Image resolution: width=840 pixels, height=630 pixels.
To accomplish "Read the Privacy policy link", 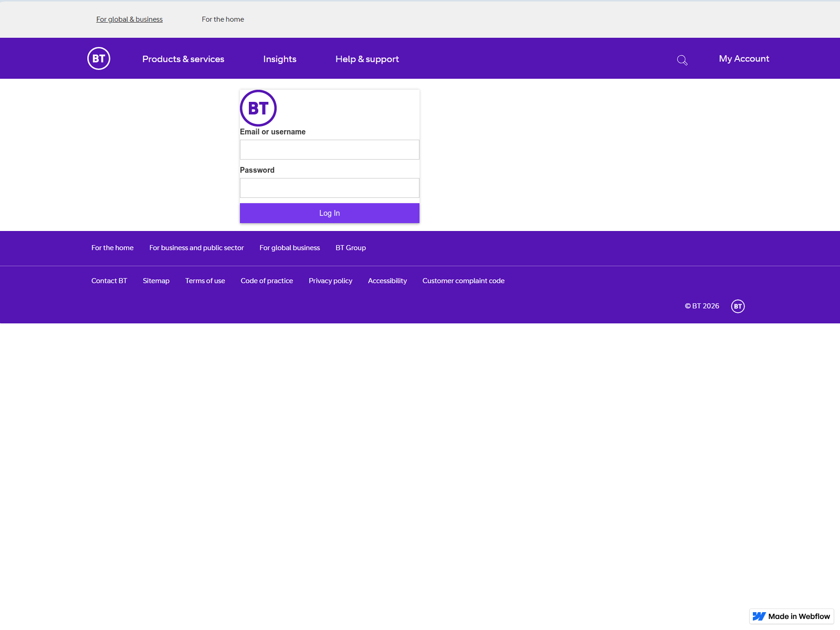I will coord(330,281).
